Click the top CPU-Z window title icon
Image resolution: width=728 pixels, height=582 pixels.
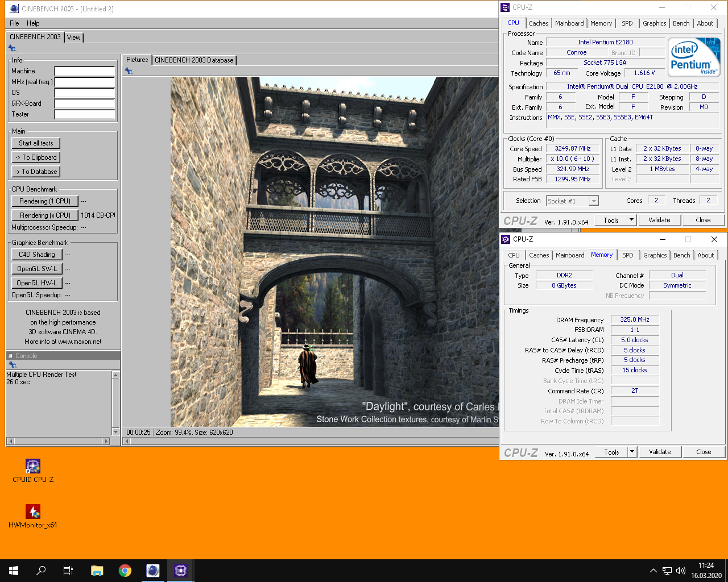click(x=505, y=7)
